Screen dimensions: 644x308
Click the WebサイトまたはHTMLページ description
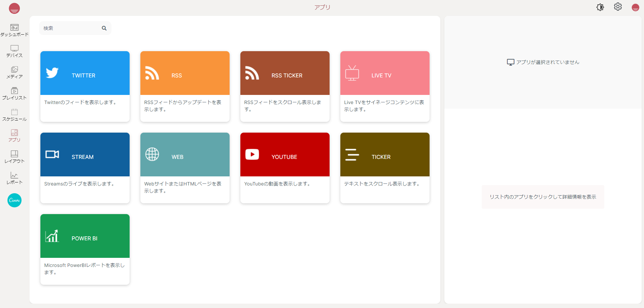pyautogui.click(x=183, y=187)
